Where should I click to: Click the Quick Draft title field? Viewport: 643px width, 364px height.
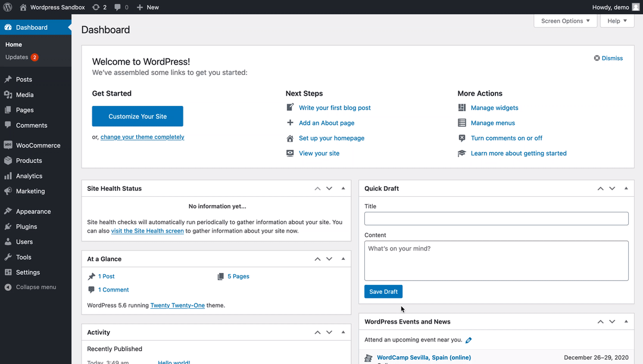tap(495, 218)
